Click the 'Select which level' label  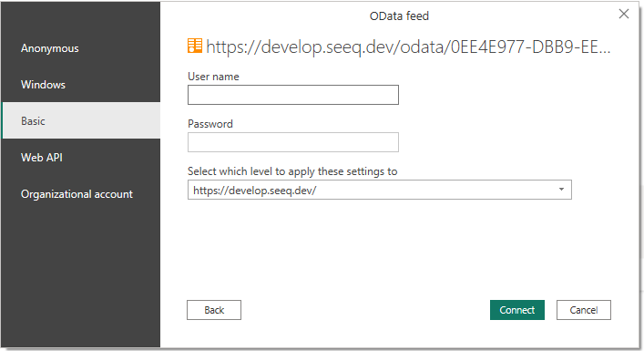point(292,171)
